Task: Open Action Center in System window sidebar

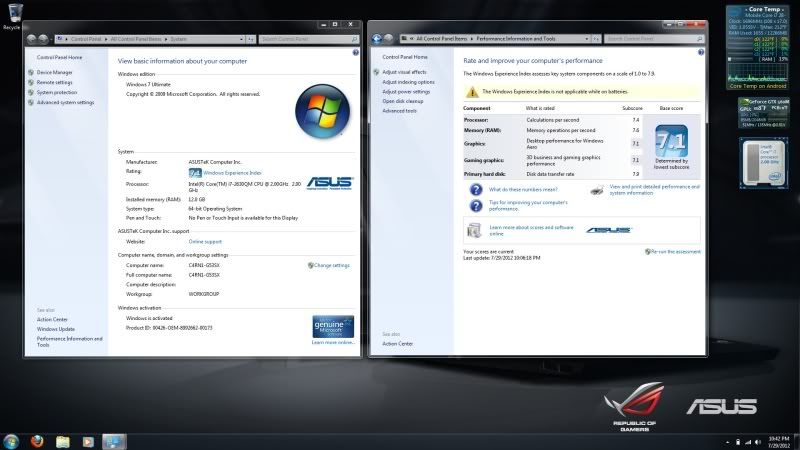Action: click(52, 320)
